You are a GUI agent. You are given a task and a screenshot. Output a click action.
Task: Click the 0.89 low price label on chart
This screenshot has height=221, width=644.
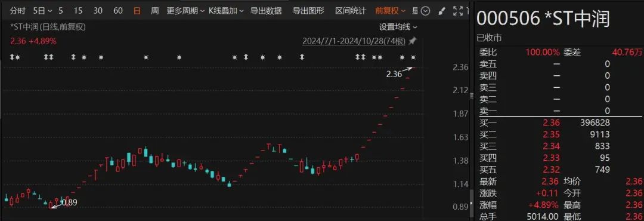pos(70,202)
